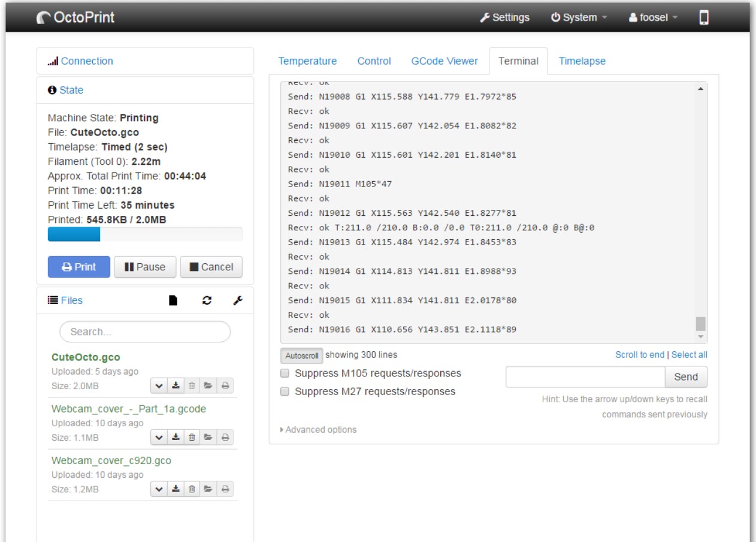Print Webcam_cover_-_Part_1a.gcode via printer icon
The width and height of the screenshot is (756, 542).
[x=225, y=438]
